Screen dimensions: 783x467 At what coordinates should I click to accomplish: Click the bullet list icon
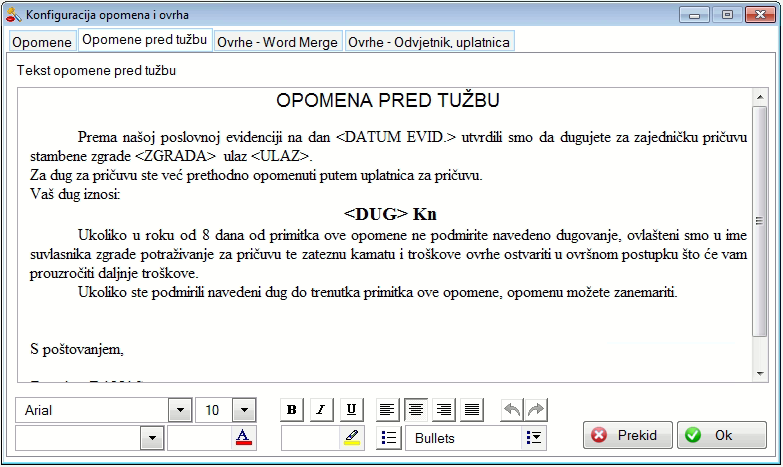390,438
